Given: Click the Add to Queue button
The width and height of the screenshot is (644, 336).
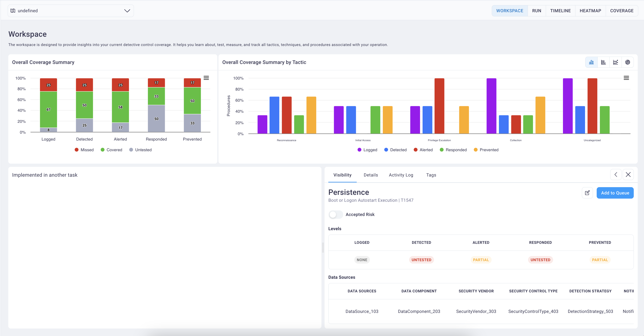Looking at the screenshot, I should click(615, 193).
